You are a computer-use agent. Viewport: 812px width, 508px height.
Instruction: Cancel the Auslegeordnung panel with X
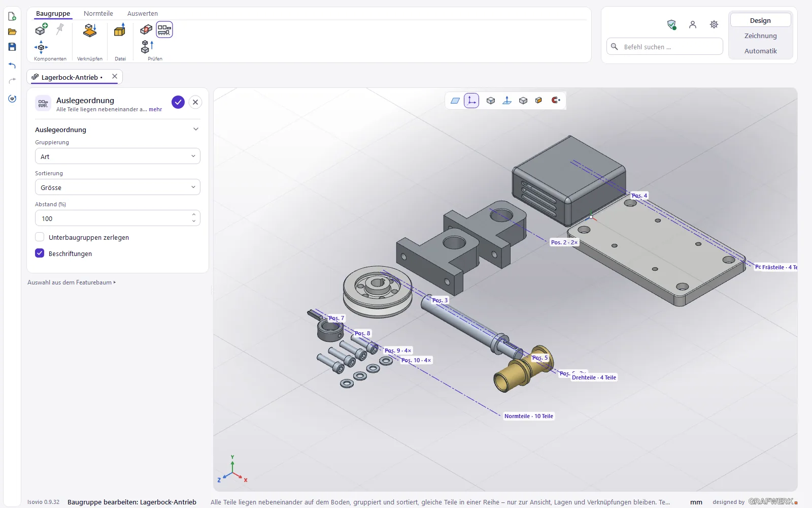click(195, 102)
